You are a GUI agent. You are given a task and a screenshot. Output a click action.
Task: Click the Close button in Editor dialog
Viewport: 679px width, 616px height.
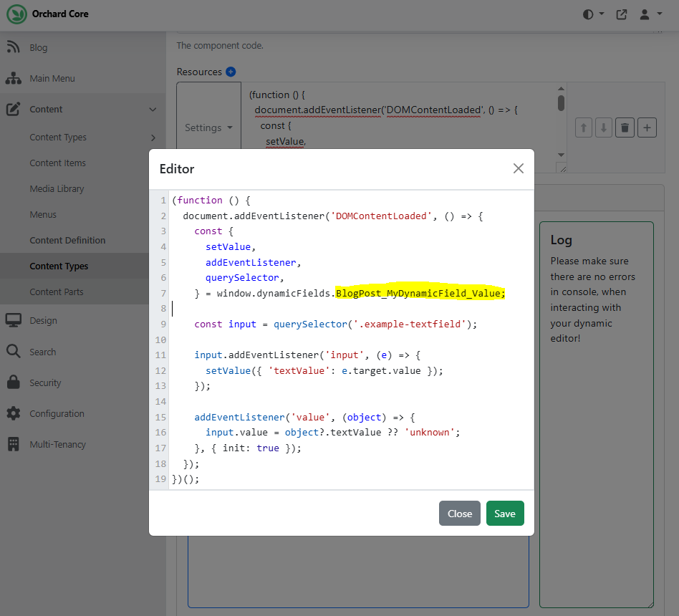[459, 514]
